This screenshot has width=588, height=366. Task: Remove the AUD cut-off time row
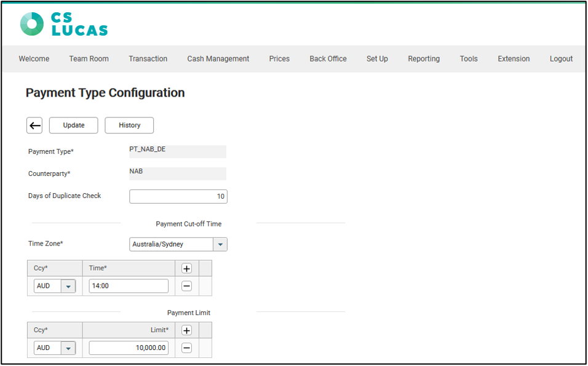187,286
